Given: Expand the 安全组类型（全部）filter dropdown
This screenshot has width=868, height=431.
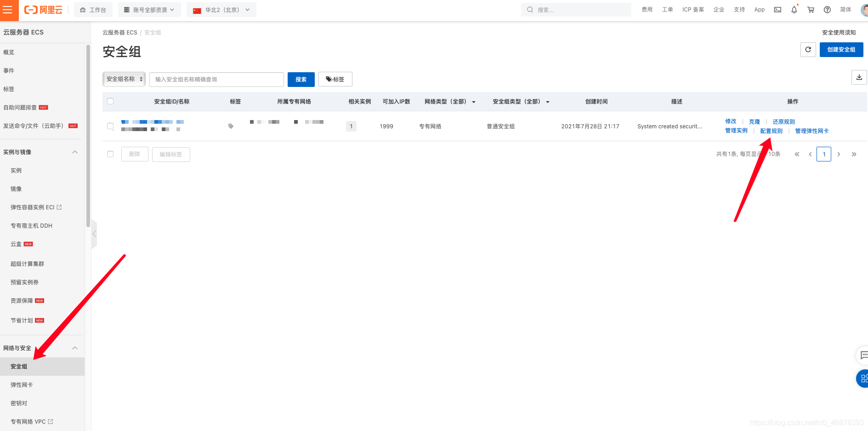Looking at the screenshot, I should [x=520, y=101].
